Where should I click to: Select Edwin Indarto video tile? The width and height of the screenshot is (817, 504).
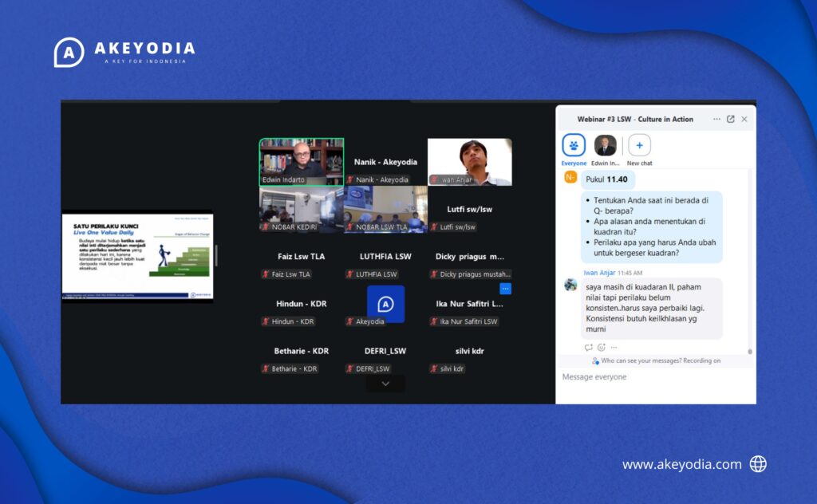tap(302, 162)
